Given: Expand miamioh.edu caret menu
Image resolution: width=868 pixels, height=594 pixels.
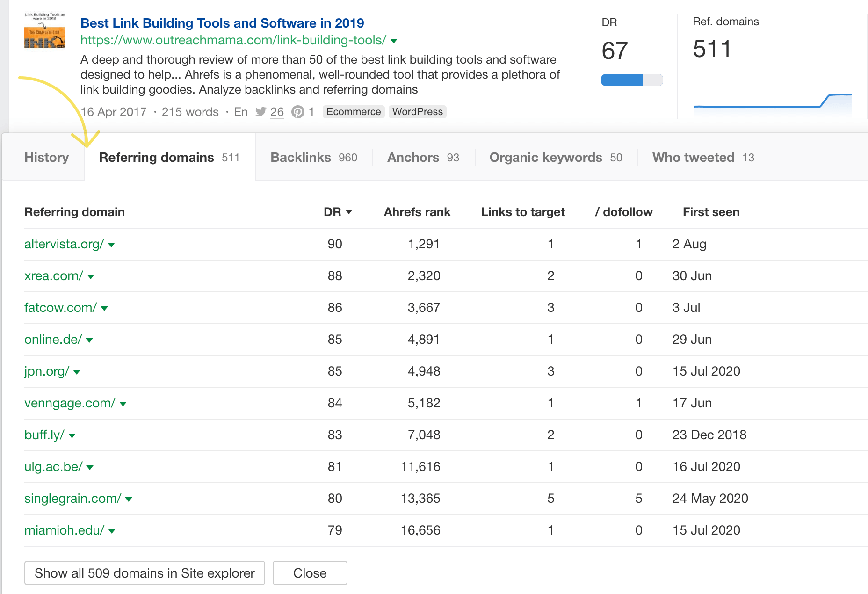Looking at the screenshot, I should [x=112, y=531].
